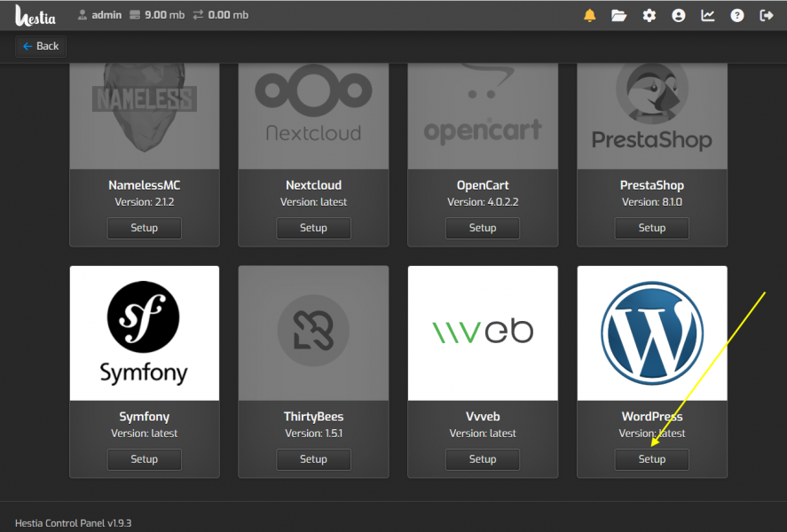Select the Vvveb logo thumbnail

pos(483,332)
